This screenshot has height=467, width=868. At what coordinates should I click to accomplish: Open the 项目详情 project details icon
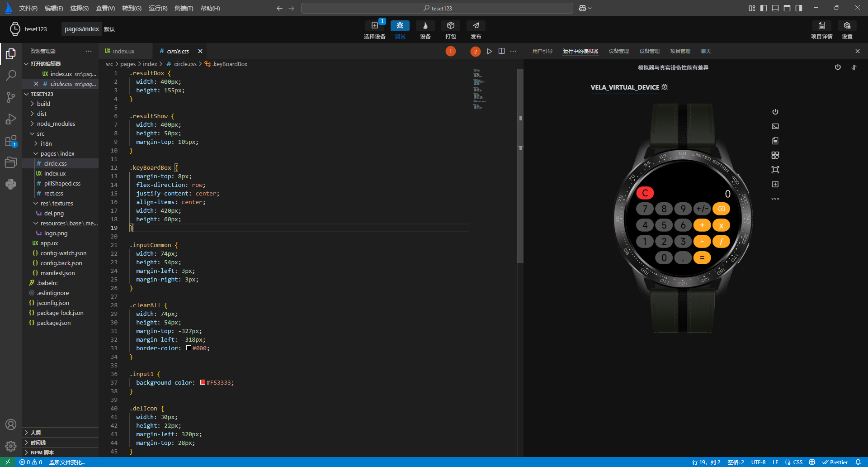821,26
